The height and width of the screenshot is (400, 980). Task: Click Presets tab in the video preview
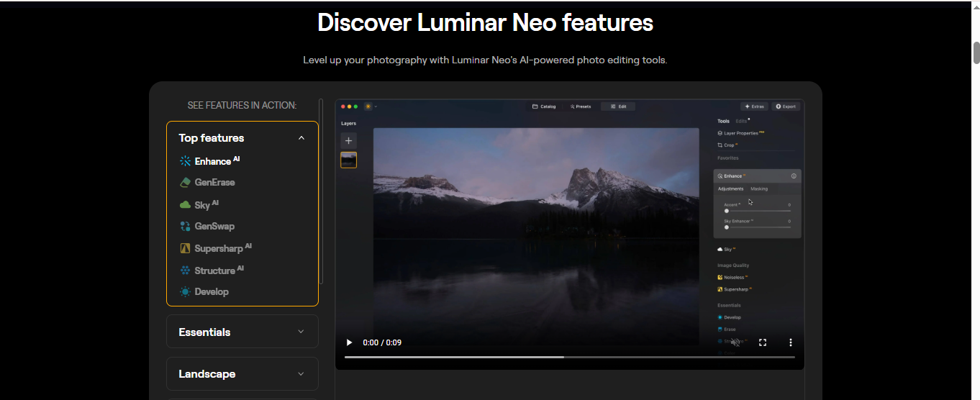coord(581,106)
